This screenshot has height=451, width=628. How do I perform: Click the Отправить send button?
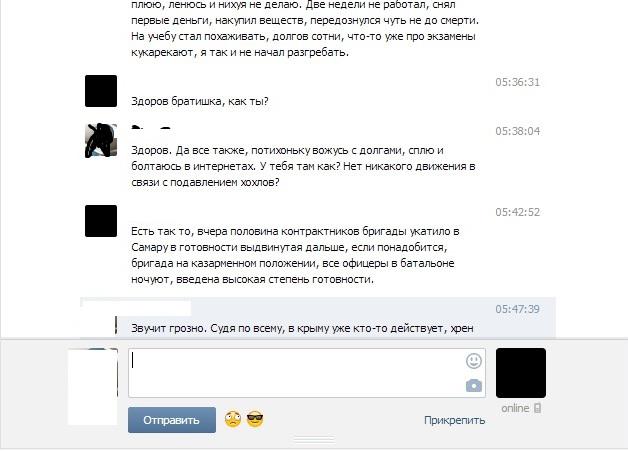point(172,420)
